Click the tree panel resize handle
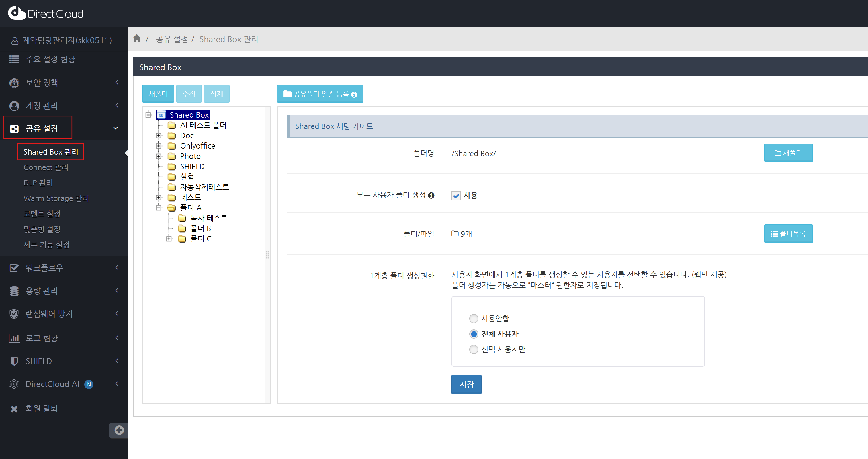This screenshot has height=459, width=868. 267,255
